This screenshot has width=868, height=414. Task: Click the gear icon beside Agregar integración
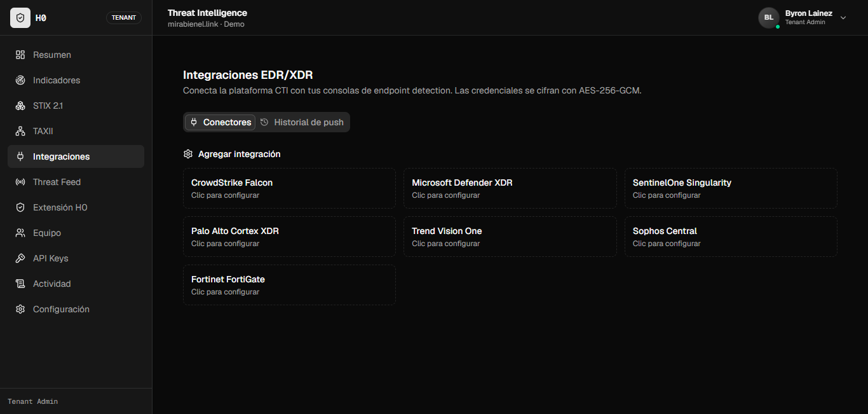tap(187, 154)
